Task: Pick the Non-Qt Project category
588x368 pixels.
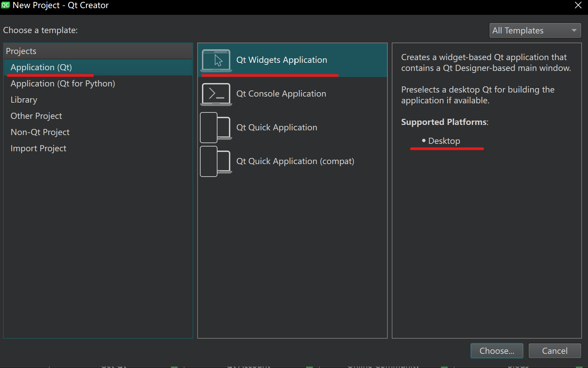Action: coord(40,132)
